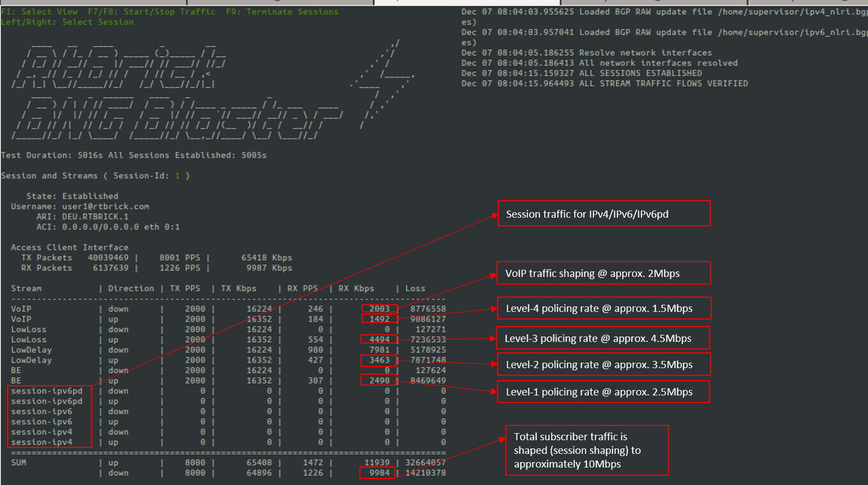Click the 'VoIP traffic shaping' annotation box
Viewport: 868px width, 485px height.
604,273
